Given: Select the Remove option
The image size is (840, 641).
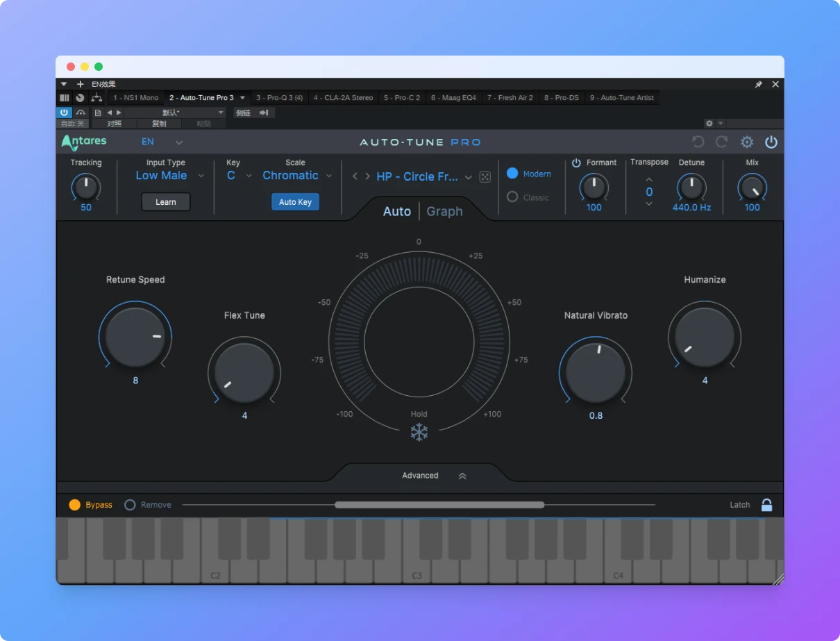Looking at the screenshot, I should (x=147, y=505).
